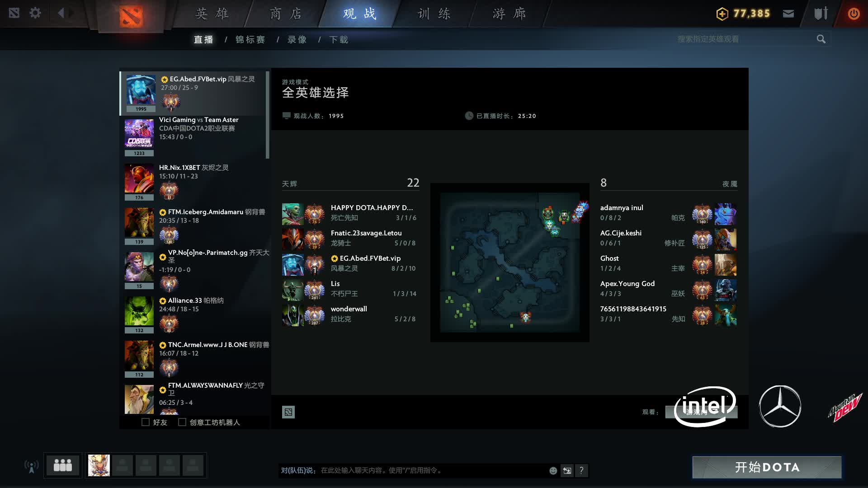Open the party members icon
Image resolution: width=868 pixels, height=488 pixels.
(63, 465)
